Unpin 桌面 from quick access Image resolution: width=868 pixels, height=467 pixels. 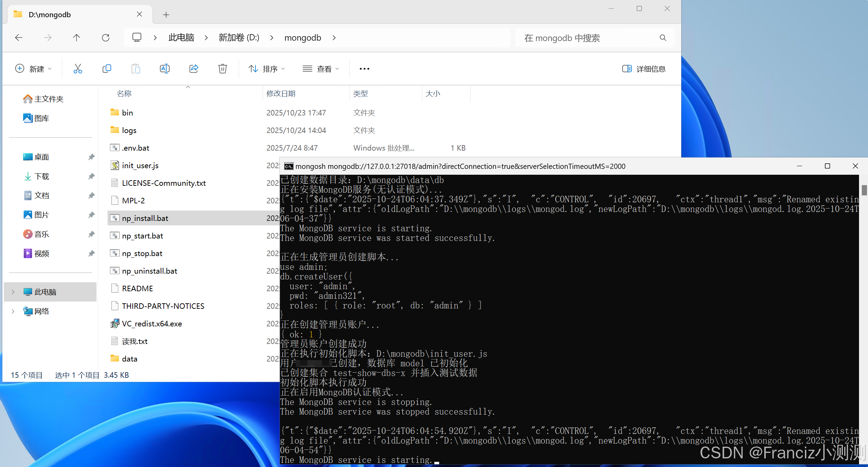91,157
